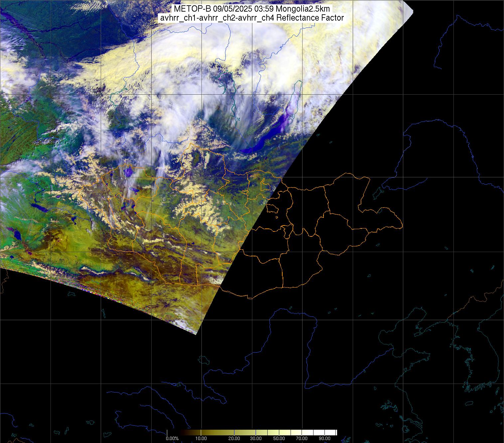Click the '10.00' colorbar label
504x443 pixels.
[x=201, y=439]
